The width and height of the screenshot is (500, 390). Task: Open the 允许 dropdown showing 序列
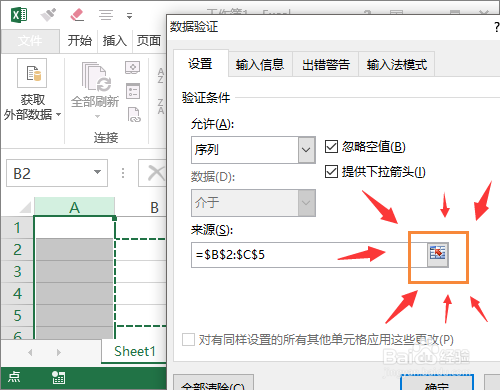click(x=253, y=150)
